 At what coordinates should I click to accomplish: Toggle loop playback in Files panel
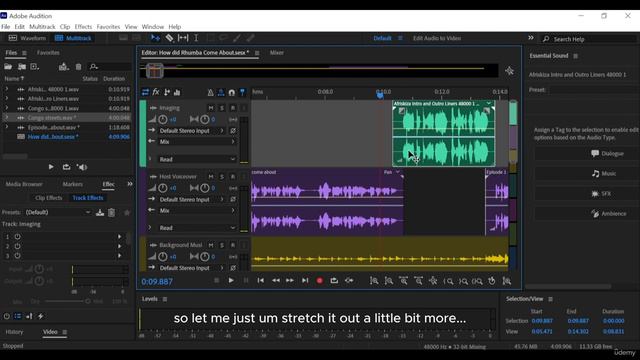click(66, 167)
